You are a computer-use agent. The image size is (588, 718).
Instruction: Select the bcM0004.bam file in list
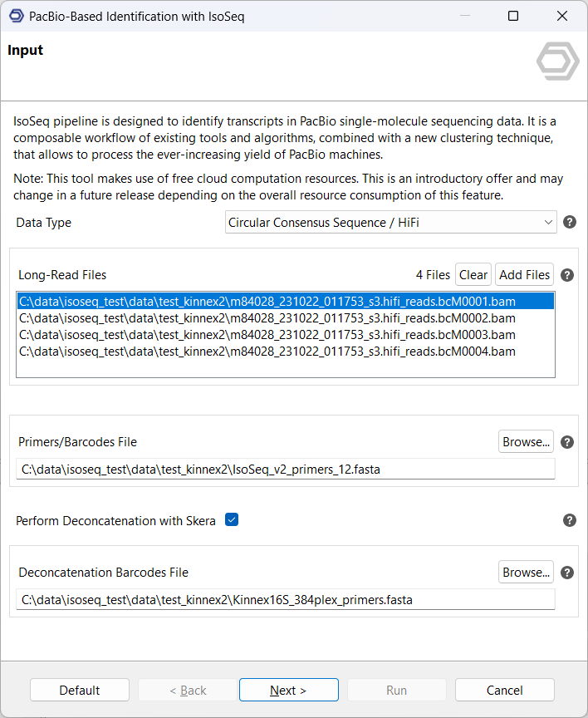click(267, 352)
